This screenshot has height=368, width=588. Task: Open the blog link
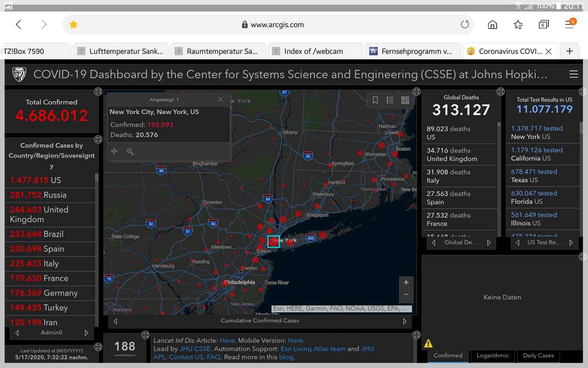pyautogui.click(x=286, y=357)
